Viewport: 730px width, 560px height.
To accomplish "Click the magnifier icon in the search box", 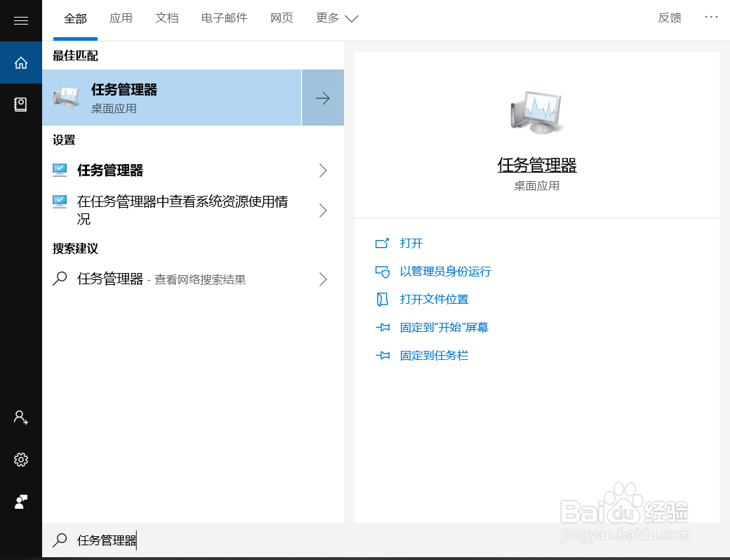I will tap(58, 540).
